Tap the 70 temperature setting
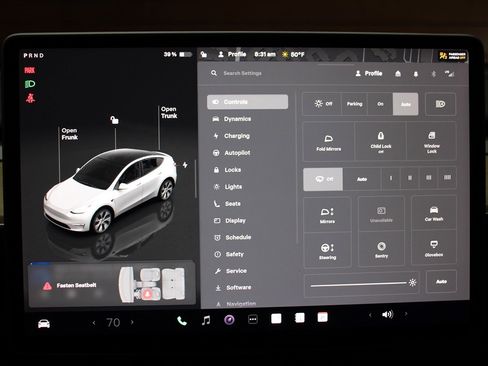This screenshot has height=366, width=488. 113,323
